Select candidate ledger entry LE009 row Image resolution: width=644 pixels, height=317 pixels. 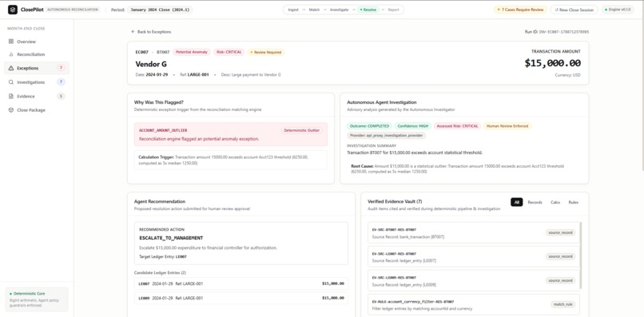(x=241, y=298)
